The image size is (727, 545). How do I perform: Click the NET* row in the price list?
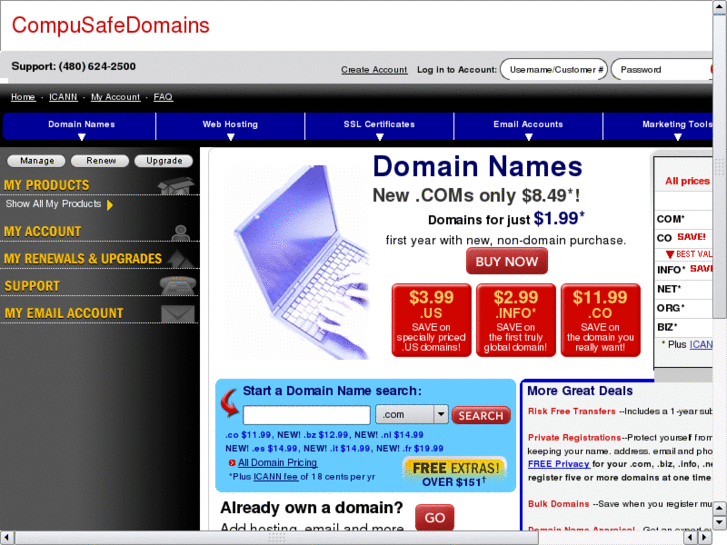coord(684,289)
